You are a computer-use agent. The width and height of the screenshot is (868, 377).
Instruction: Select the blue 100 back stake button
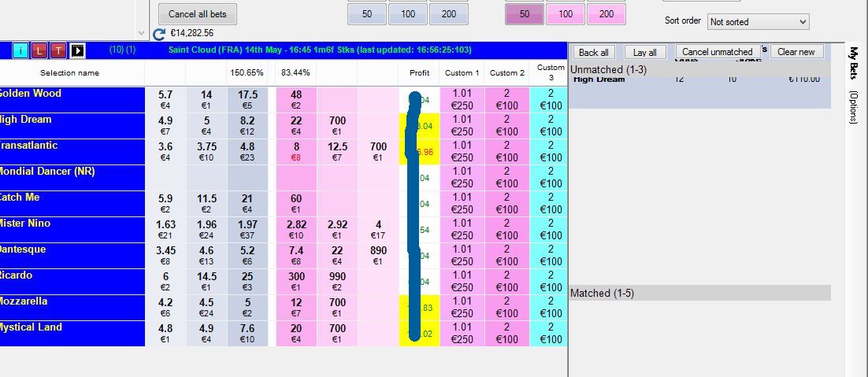click(408, 14)
